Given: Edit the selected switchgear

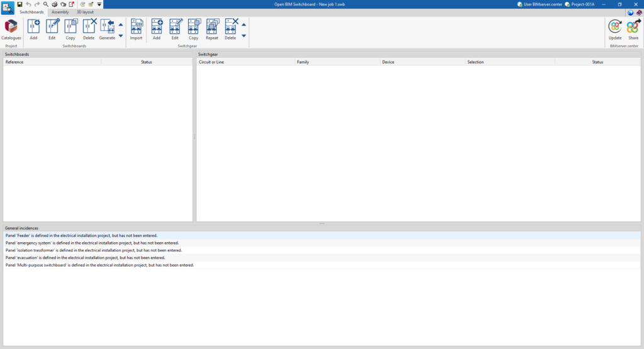Looking at the screenshot, I should [175, 30].
